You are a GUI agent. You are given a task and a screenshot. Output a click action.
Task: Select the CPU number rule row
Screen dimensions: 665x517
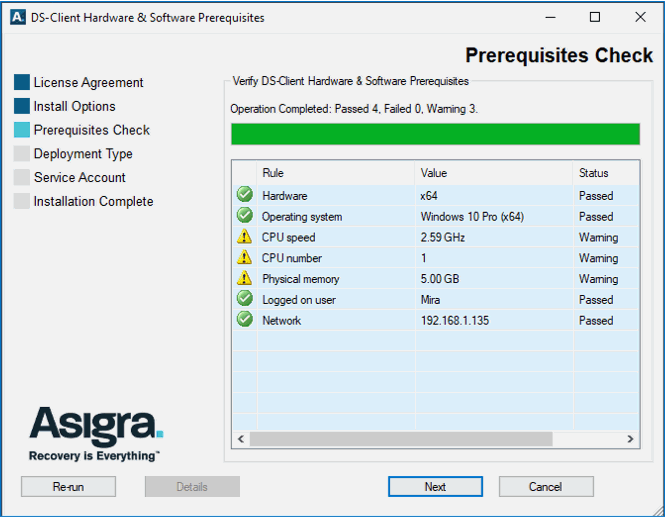point(435,258)
